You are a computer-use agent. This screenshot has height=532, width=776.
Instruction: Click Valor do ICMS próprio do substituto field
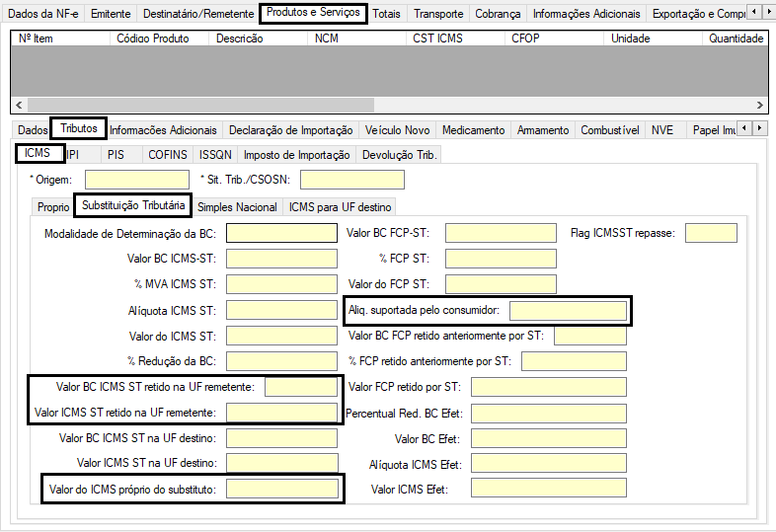point(281,489)
